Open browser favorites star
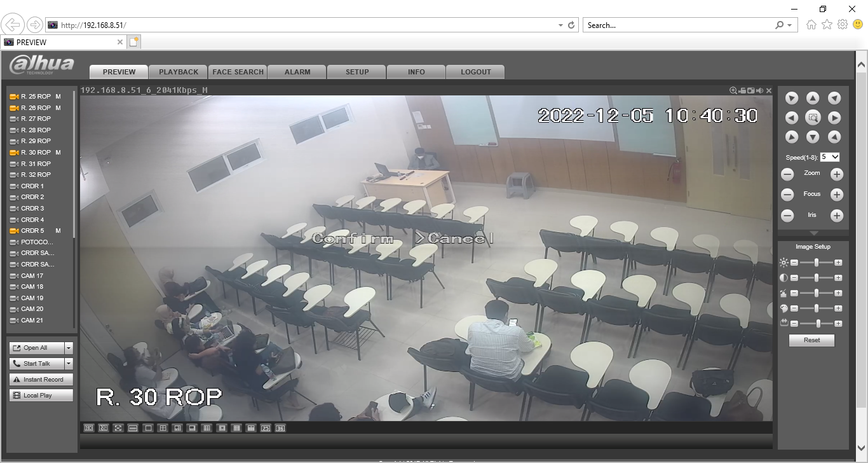The image size is (868, 463). tap(827, 25)
